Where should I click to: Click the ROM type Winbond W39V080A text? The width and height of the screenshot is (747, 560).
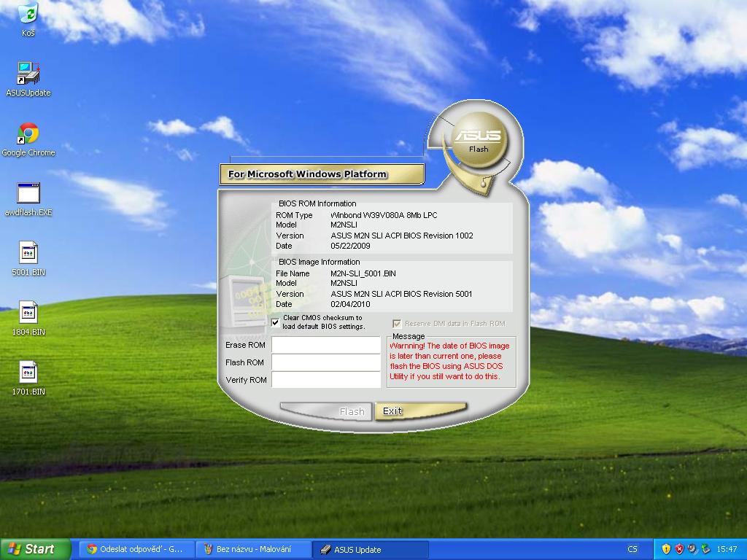coord(384,215)
